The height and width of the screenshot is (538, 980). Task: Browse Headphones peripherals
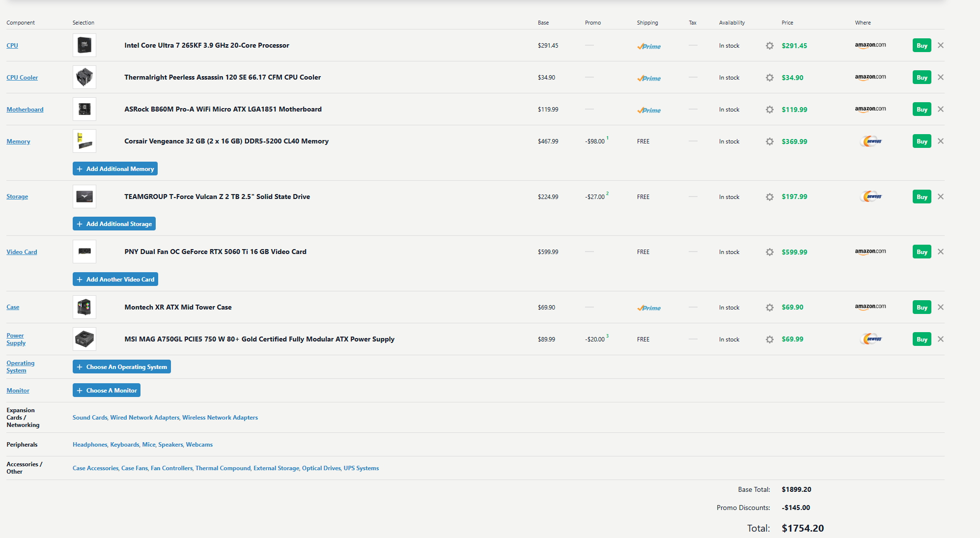[90, 445]
